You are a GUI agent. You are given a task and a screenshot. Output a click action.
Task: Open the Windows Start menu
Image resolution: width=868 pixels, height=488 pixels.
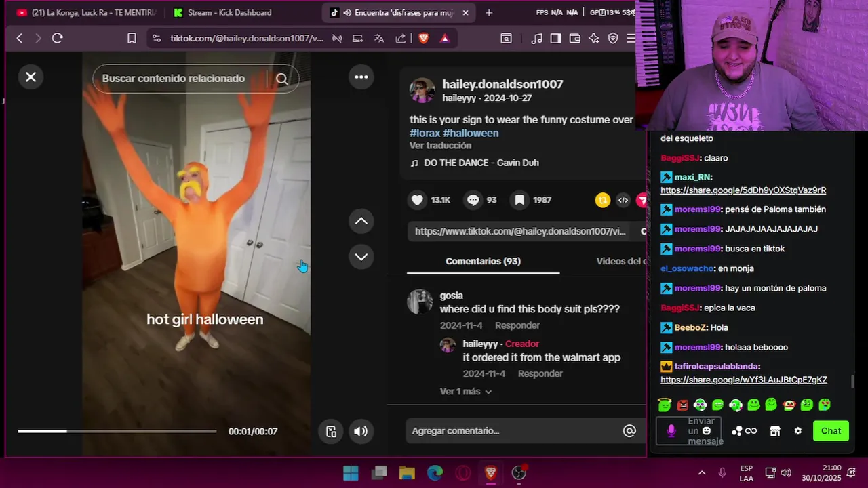351,473
